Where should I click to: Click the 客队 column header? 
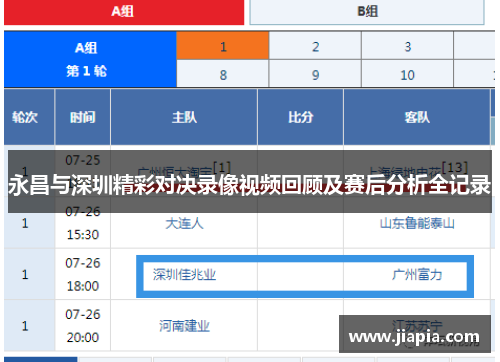(x=417, y=117)
